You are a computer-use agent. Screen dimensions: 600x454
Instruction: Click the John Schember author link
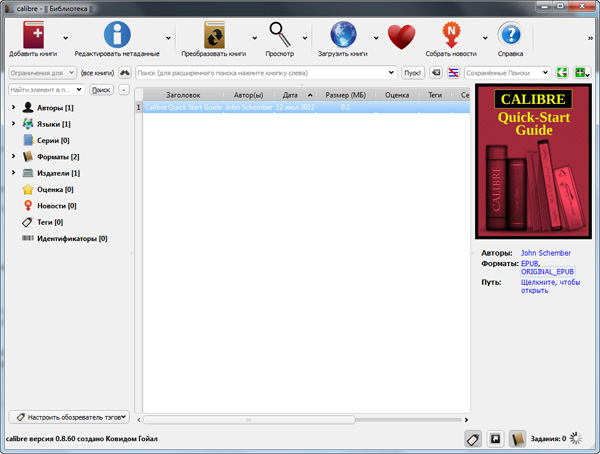[x=547, y=253]
